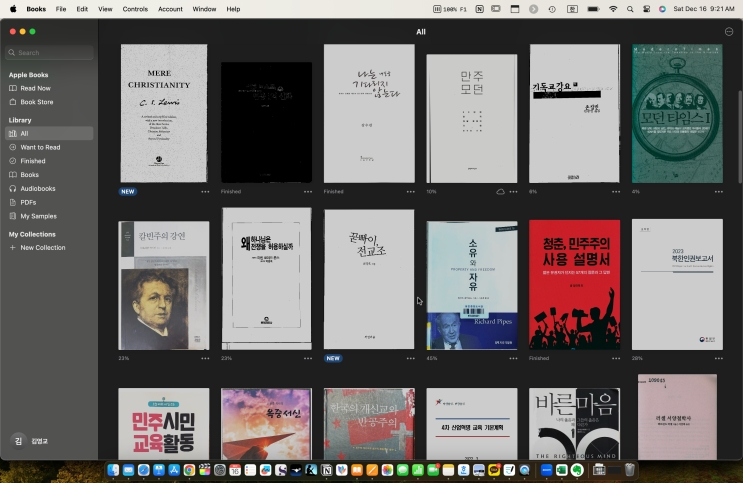Create a New Collection
The height and width of the screenshot is (483, 743).
click(42, 247)
